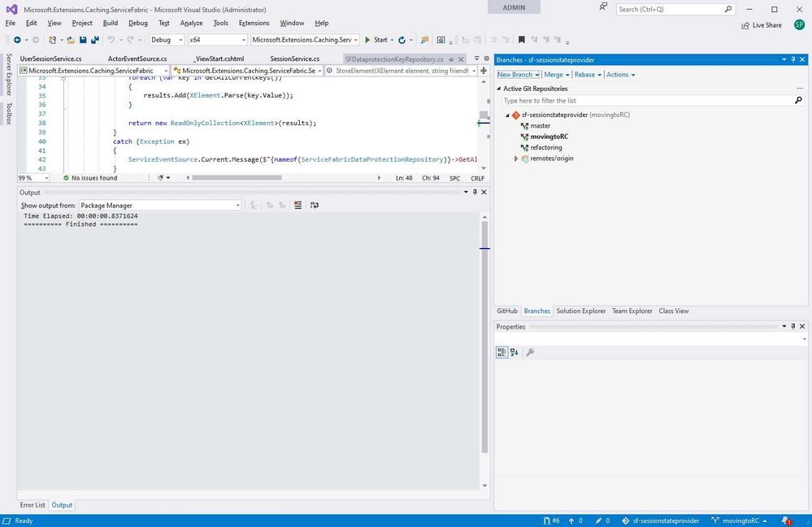Viewport: 812px width, 527px height.
Task: Click the notifications icon in status bar
Action: [x=786, y=520]
